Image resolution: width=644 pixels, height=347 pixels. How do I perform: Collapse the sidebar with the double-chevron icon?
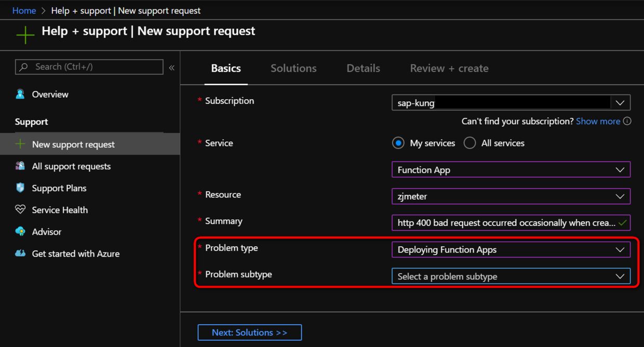coord(171,68)
